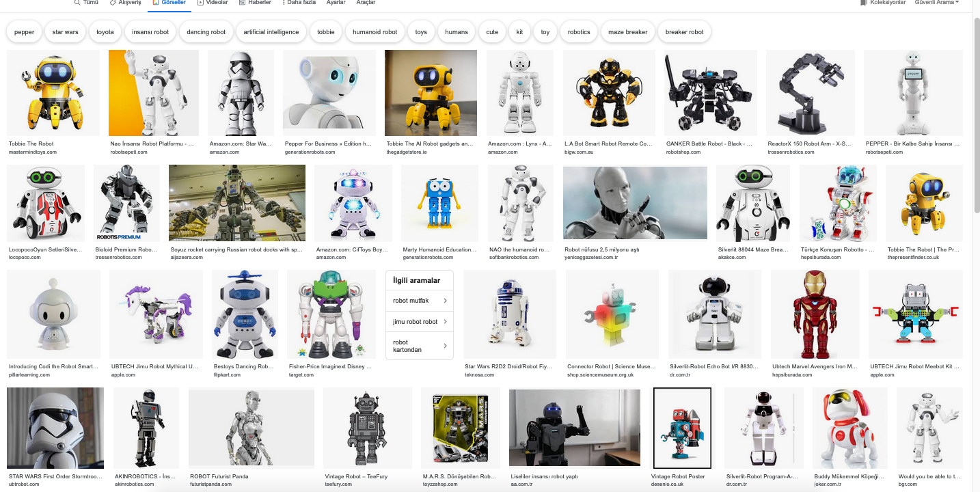
Task: Open the Araçlar tools menu
Action: [x=366, y=3]
